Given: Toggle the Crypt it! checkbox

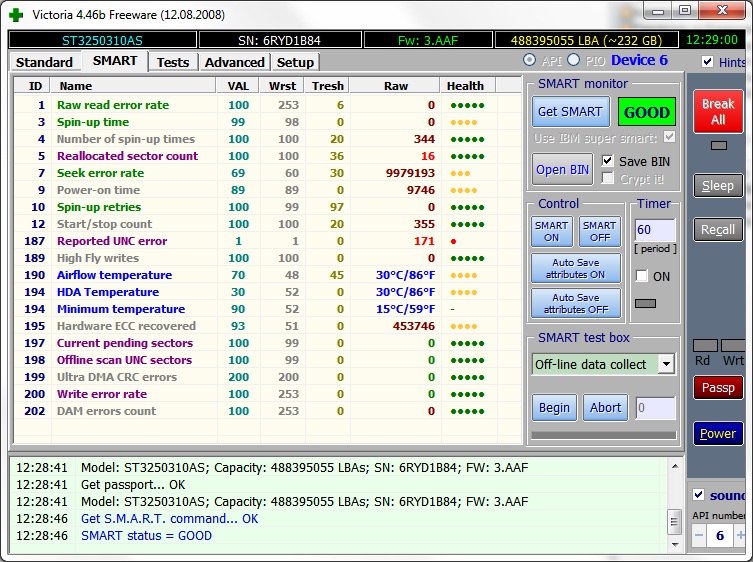Looking at the screenshot, I should pyautogui.click(x=607, y=178).
